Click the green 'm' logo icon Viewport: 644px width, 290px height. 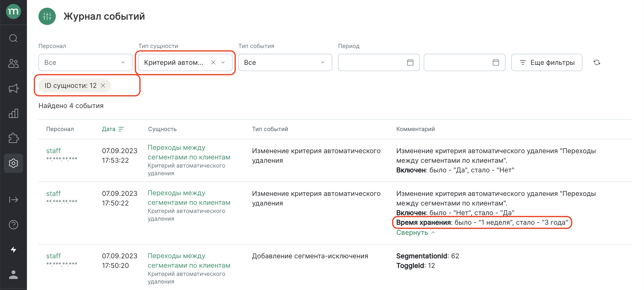pos(13,11)
